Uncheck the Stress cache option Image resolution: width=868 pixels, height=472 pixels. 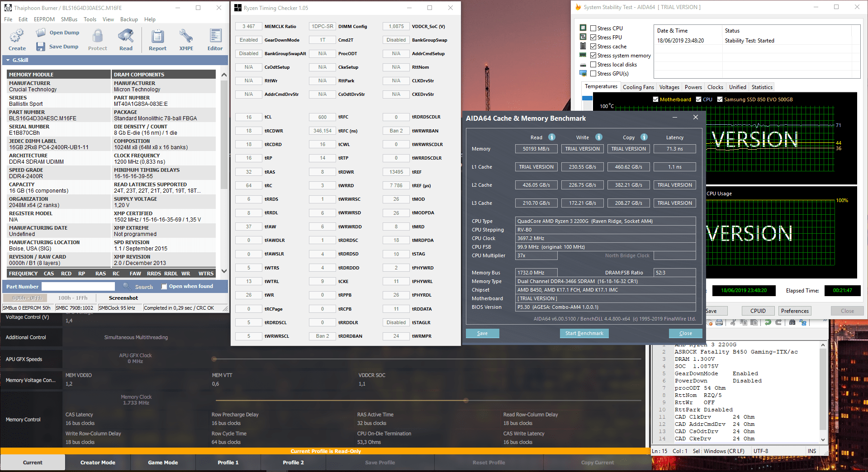tap(593, 46)
